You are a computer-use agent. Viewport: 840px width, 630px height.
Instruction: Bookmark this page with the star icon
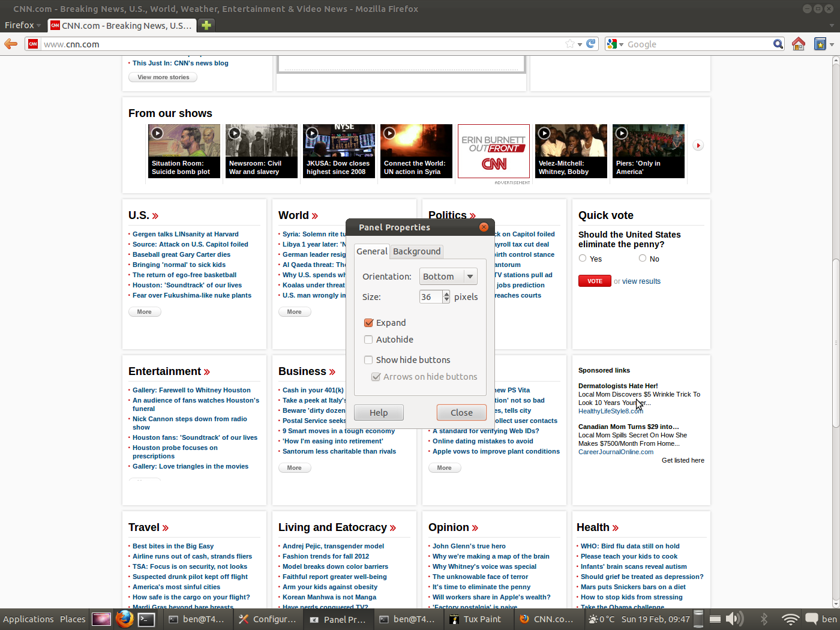click(x=569, y=44)
